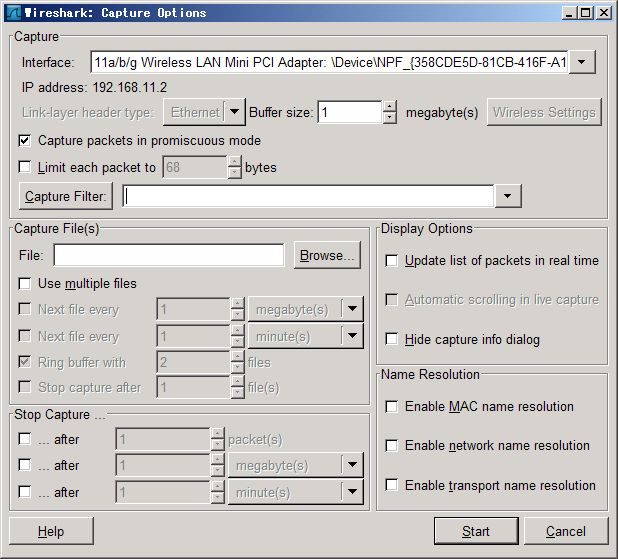Click the packet byte limit field showing 68
Image resolution: width=618 pixels, height=559 pixels.
click(195, 167)
